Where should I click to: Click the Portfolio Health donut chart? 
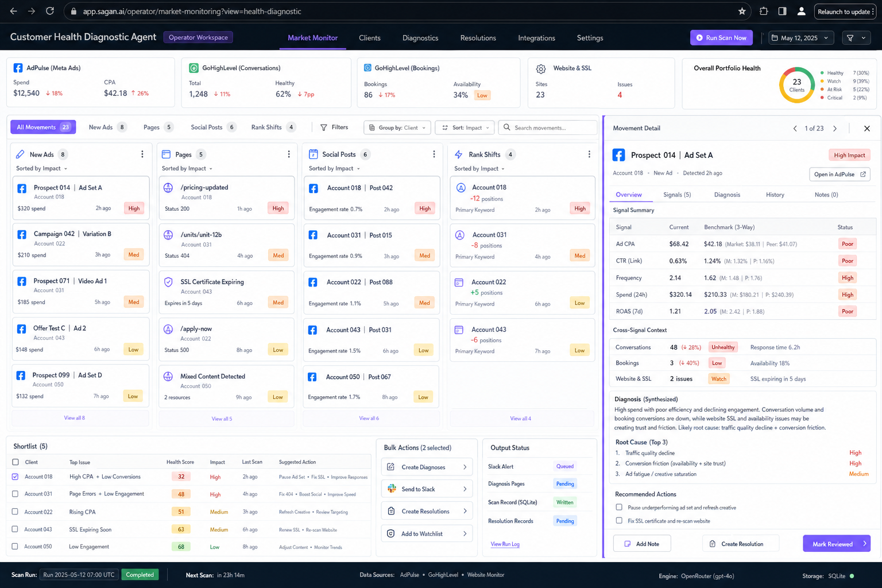pos(797,85)
